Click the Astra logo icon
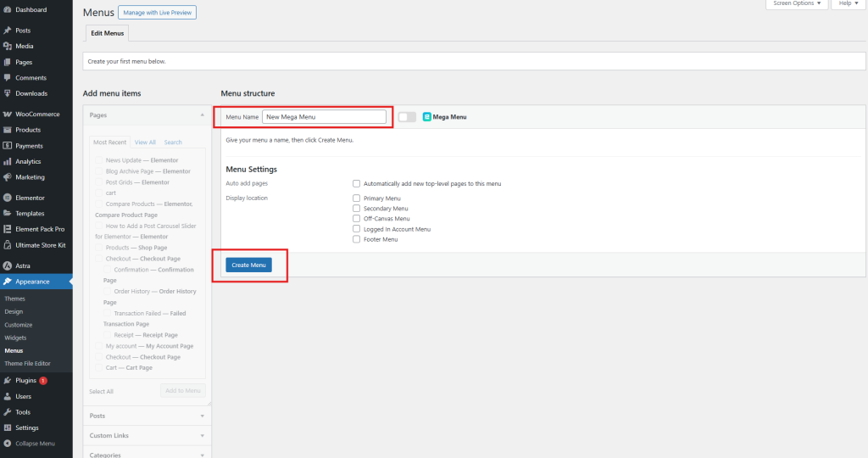Image resolution: width=868 pixels, height=458 pixels. coord(7,265)
